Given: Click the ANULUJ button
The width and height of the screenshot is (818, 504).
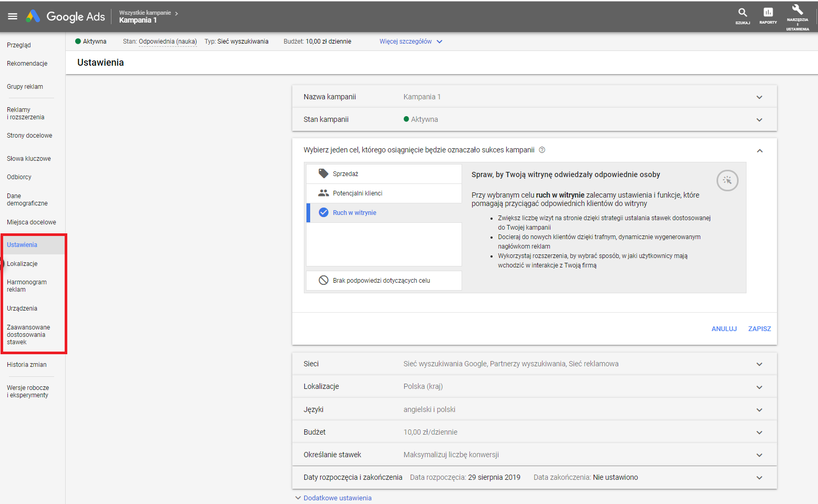Looking at the screenshot, I should click(724, 329).
